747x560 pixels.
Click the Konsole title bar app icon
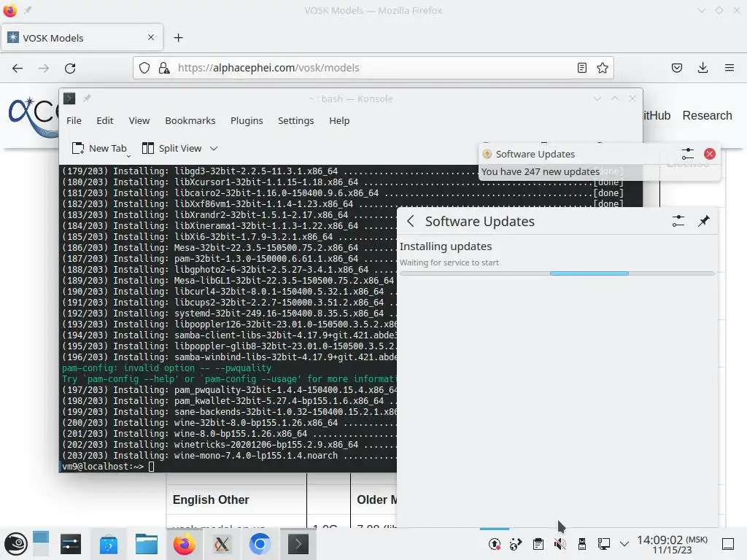click(69, 98)
